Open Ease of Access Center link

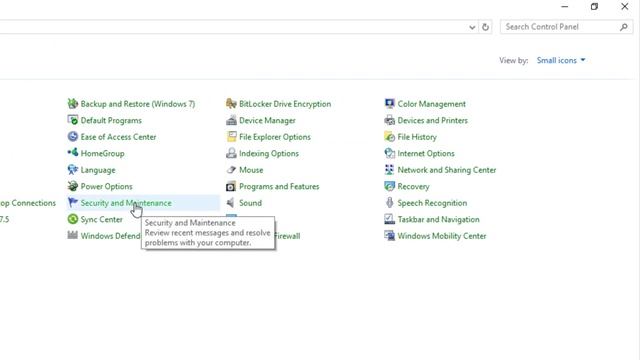[118, 137]
